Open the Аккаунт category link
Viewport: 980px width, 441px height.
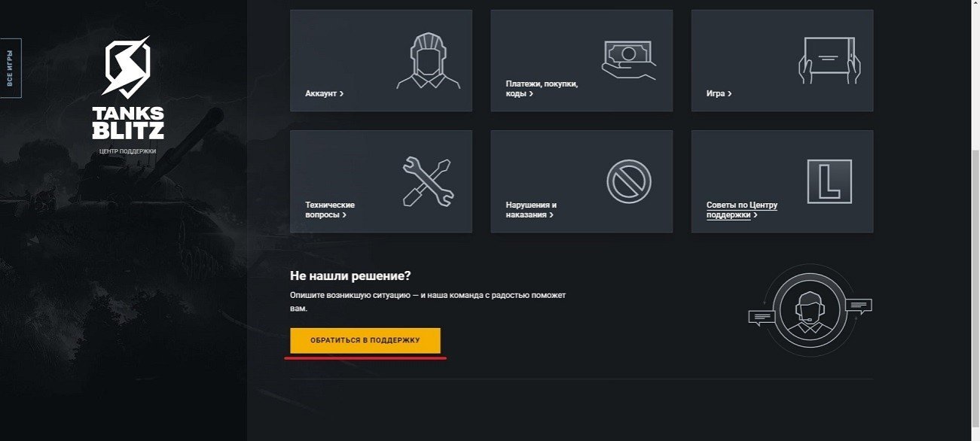pyautogui.click(x=325, y=94)
